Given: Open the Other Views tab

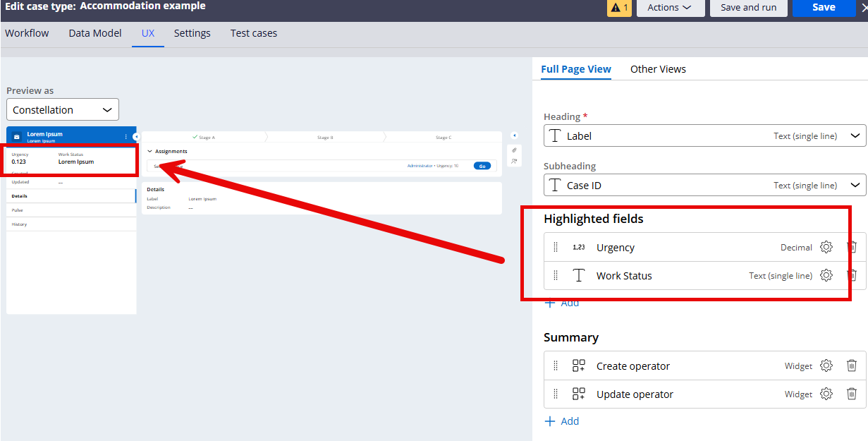Looking at the screenshot, I should (x=658, y=68).
